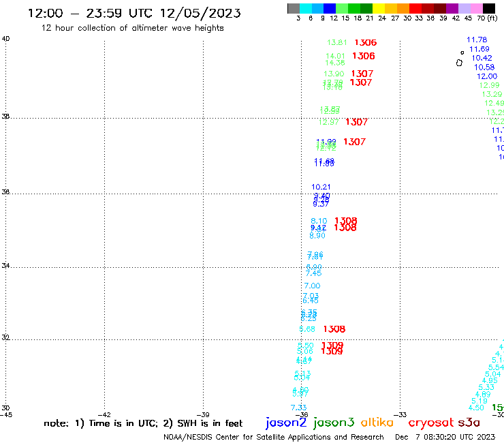The image size is (504, 443).
Task: Click wave height value 11.78
Action: point(477,40)
